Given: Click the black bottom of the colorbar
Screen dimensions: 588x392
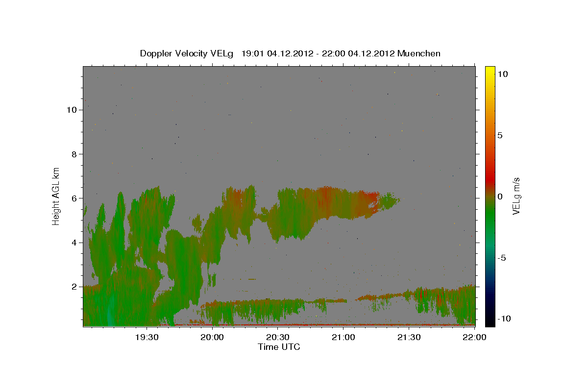Looking at the screenshot, I should (490, 321).
